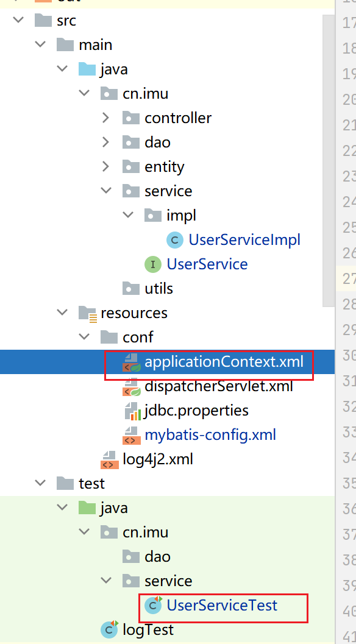This screenshot has height=644, width=356.
Task: Select dispatcherServlet.xml file
Action: pos(219,386)
